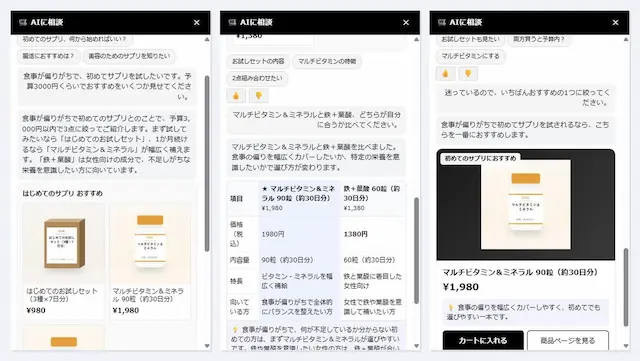Click thumbs down in middle panel
The image size is (640, 361).
click(x=259, y=96)
